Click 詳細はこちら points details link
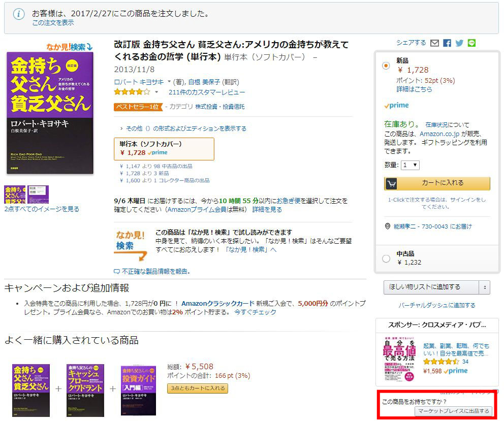The image size is (504, 421). pos(414,89)
